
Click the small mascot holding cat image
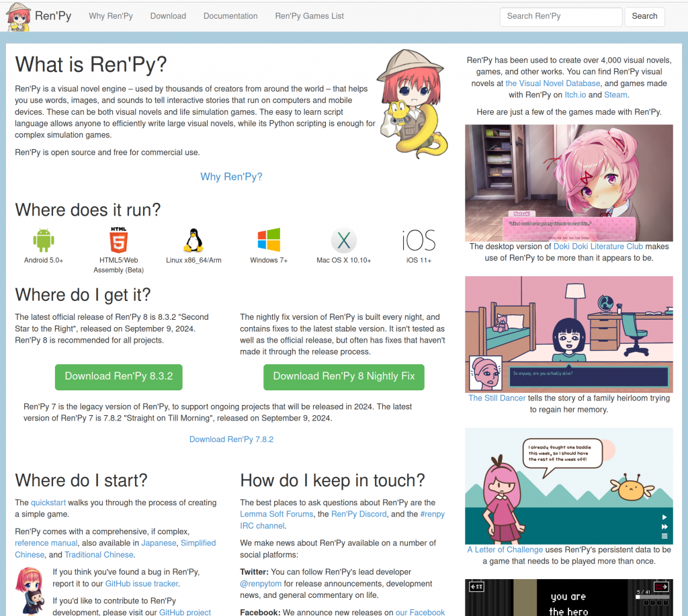pos(30,591)
